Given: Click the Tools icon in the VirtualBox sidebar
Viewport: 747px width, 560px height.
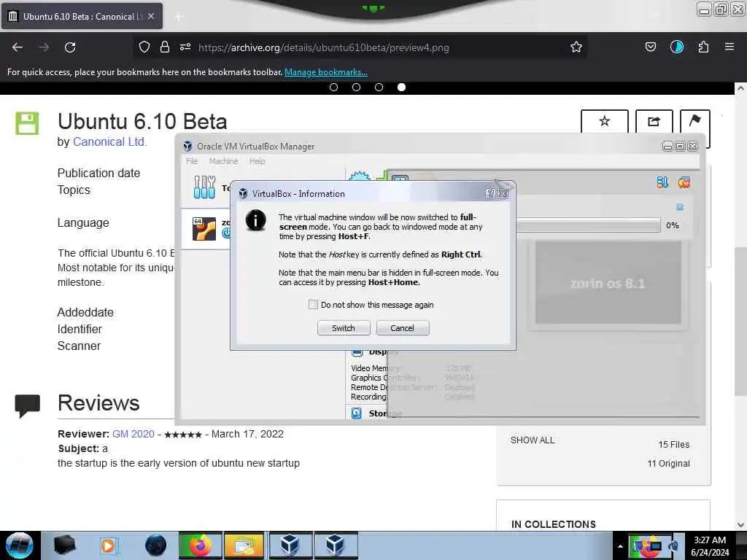Looking at the screenshot, I should coord(204,187).
